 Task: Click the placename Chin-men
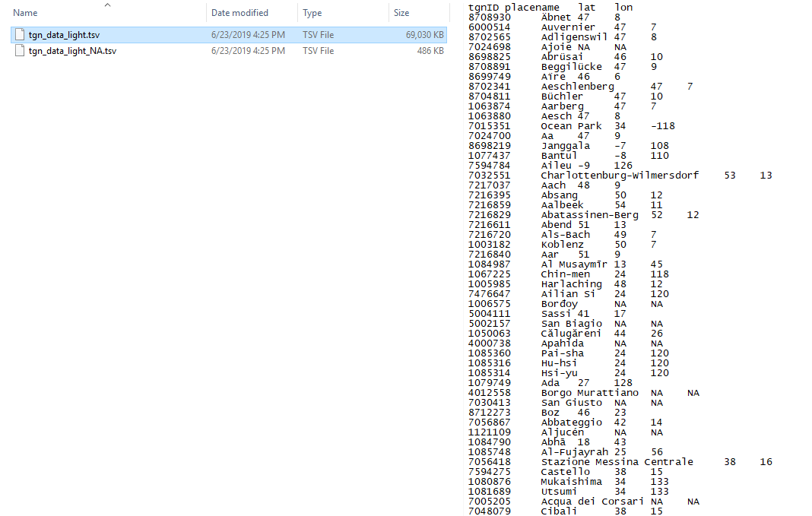point(566,274)
